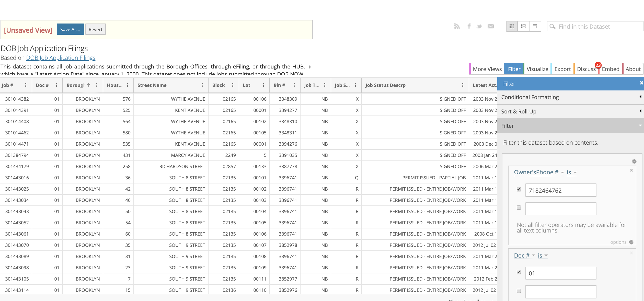Switch to single row view
Image resolution: width=644 pixels, height=301 pixels.
535,26
